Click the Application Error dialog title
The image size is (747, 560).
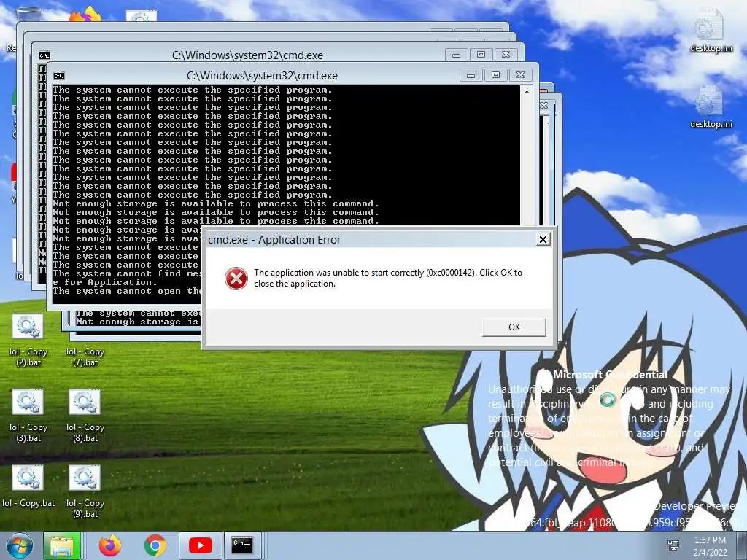coord(274,239)
